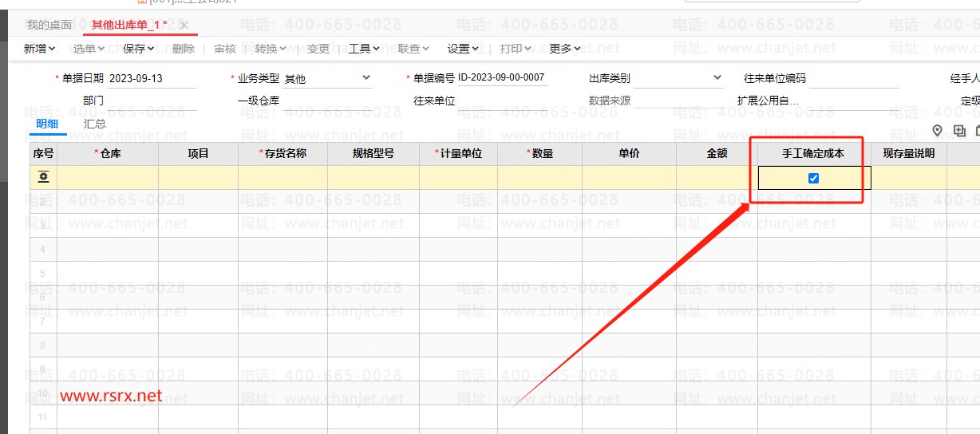This screenshot has width=980, height=434.
Task: Expand the 保存 menu
Action: coord(139,49)
